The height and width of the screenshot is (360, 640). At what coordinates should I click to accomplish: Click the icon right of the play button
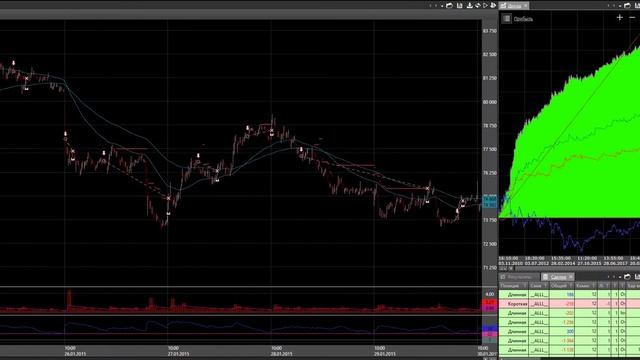click(x=493, y=5)
